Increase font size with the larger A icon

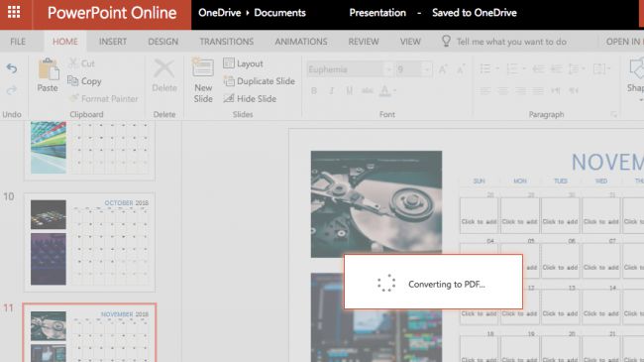pyautogui.click(x=442, y=69)
